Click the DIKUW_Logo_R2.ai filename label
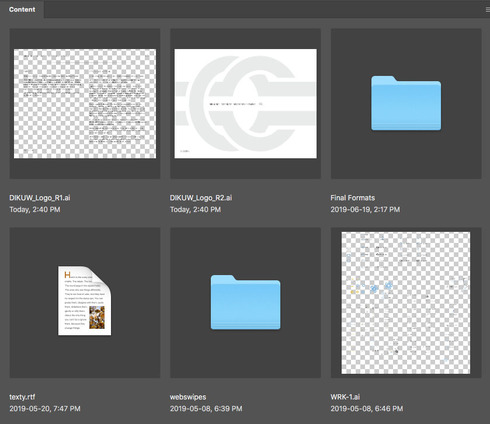Image resolution: width=490 pixels, height=424 pixels. 201,198
